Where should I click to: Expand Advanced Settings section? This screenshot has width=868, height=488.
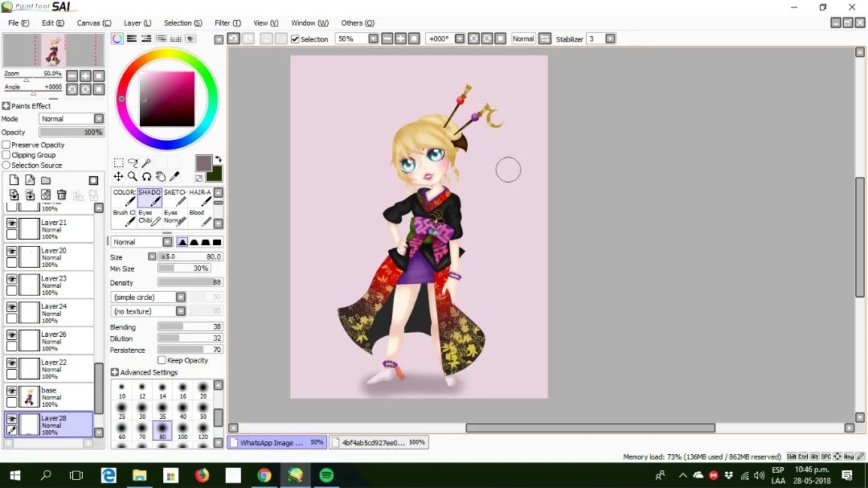pos(115,372)
